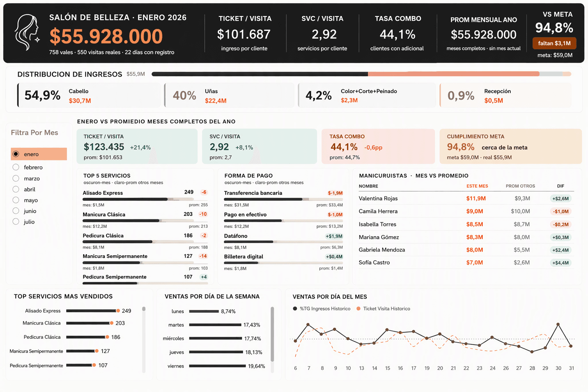Viewport: 588px width, 392px height.
Task: Open the Cabello 54,9% card
Action: point(89,95)
